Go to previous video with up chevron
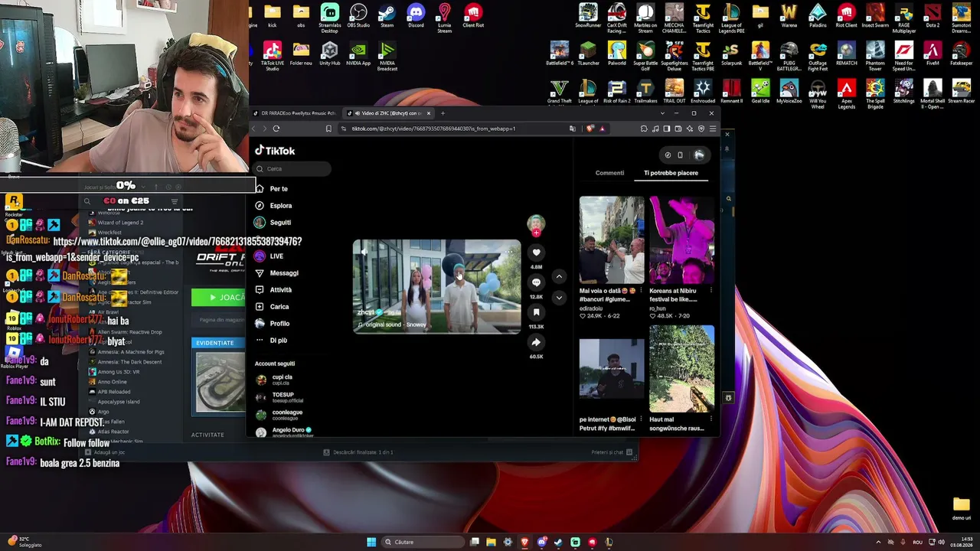Viewport: 980px width, 551px height. pyautogui.click(x=559, y=276)
